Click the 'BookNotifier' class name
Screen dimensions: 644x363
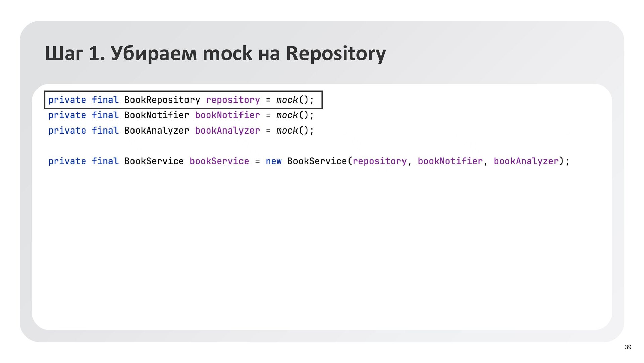click(x=157, y=115)
